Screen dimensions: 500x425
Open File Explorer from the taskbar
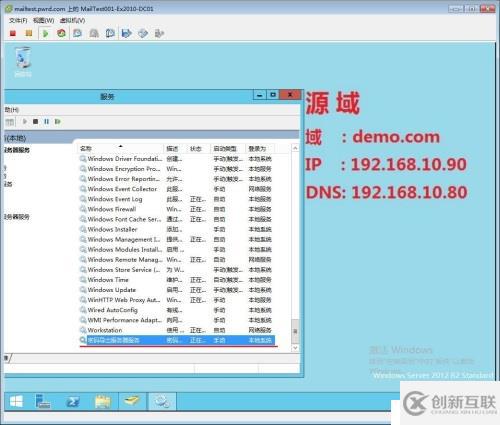[x=103, y=401]
